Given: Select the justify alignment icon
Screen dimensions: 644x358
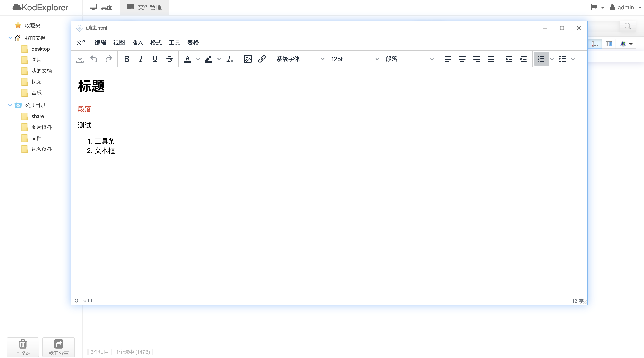Looking at the screenshot, I should [x=490, y=59].
